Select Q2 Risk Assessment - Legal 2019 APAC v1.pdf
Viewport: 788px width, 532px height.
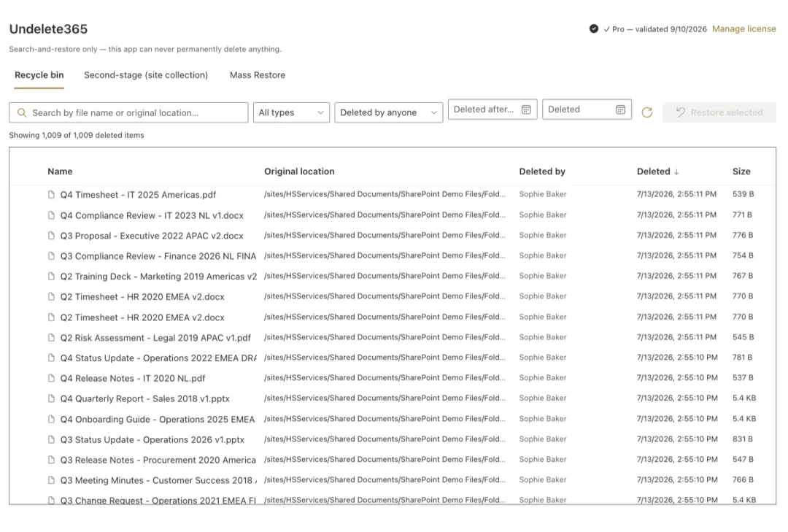coord(155,337)
